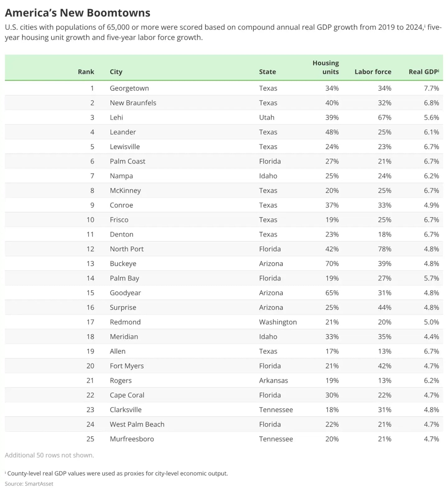Sort by Housing units column
This screenshot has height=492, width=448.
tap(325, 67)
